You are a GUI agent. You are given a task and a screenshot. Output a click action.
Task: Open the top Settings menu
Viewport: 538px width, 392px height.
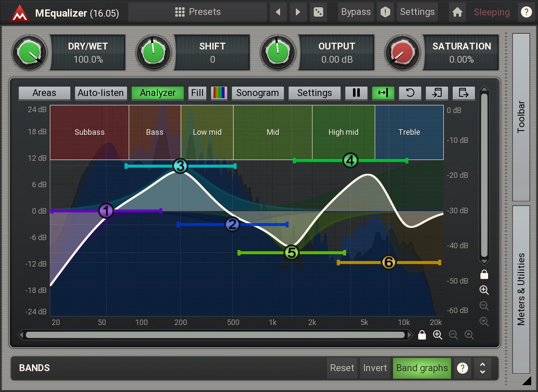click(x=417, y=12)
